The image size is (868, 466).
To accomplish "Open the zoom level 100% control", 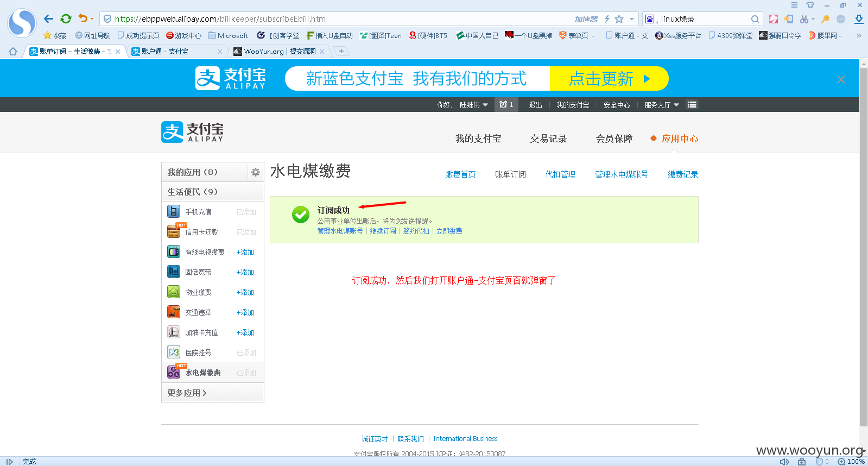I will (851, 462).
